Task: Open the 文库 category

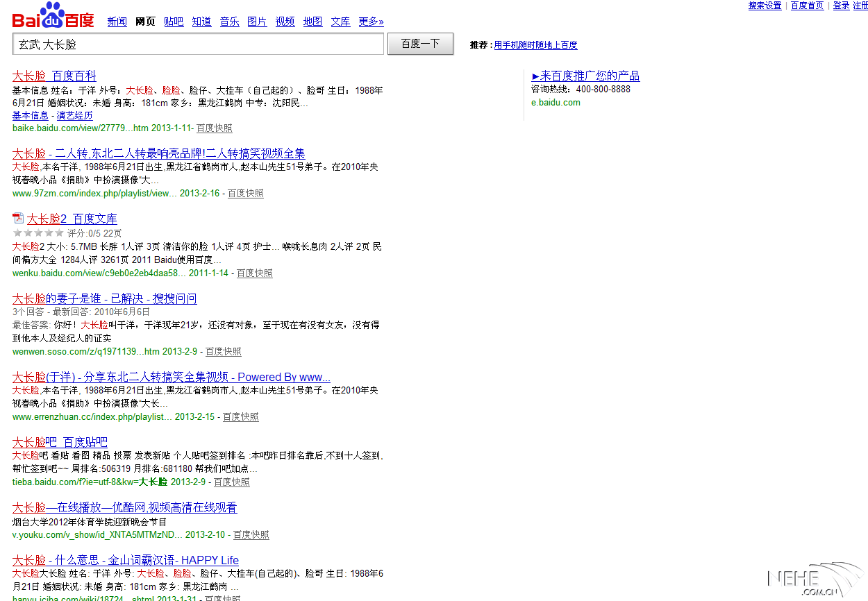Action: (x=340, y=22)
